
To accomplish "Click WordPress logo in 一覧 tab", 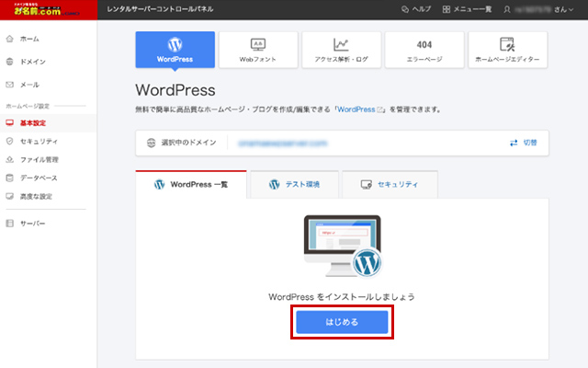I will click(x=159, y=184).
